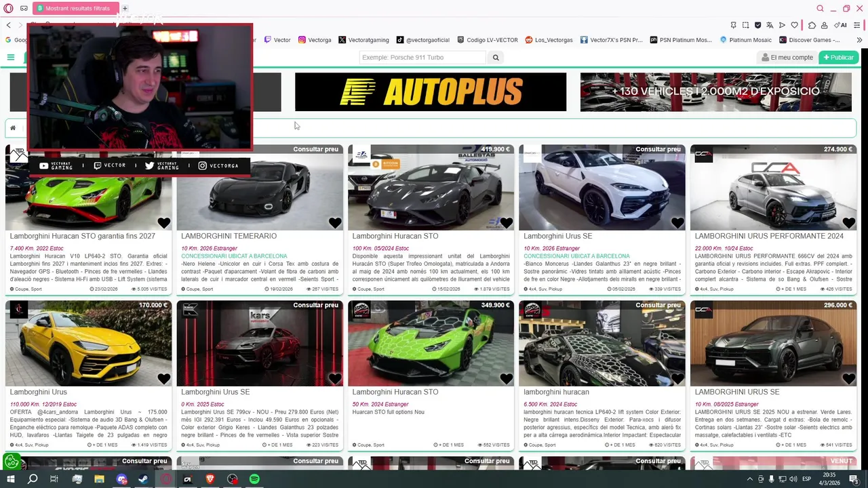Expand hidden system tray icons

[x=749, y=479]
